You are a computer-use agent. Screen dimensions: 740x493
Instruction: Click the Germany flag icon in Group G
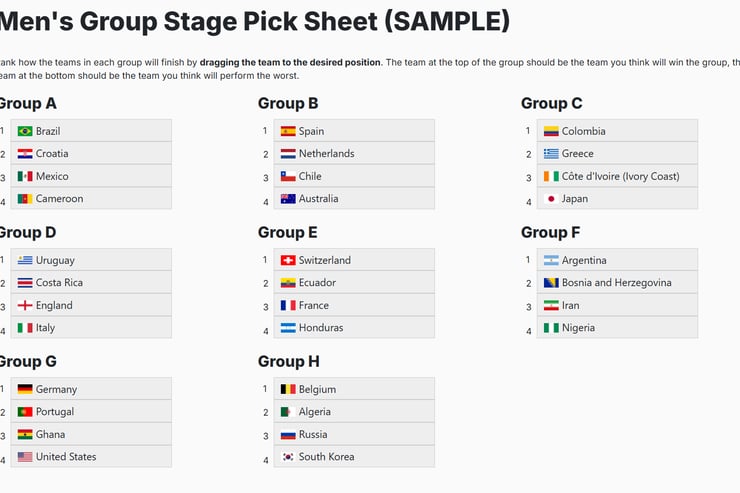[25, 389]
